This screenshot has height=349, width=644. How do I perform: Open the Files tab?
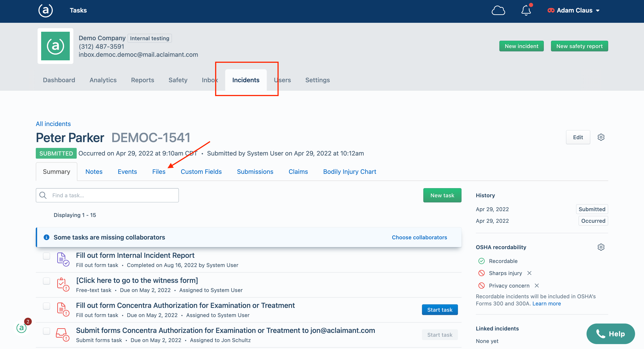coord(159,172)
